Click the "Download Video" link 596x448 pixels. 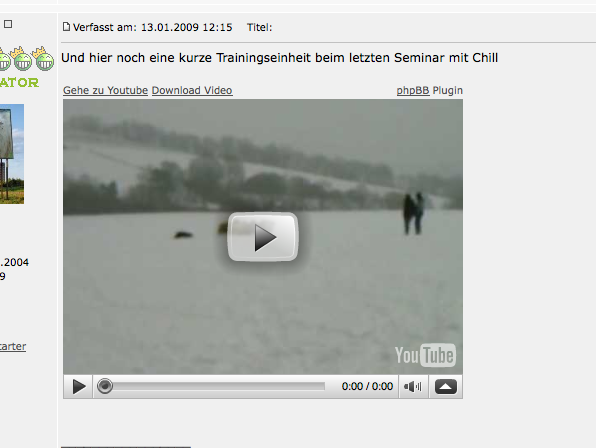pos(192,90)
